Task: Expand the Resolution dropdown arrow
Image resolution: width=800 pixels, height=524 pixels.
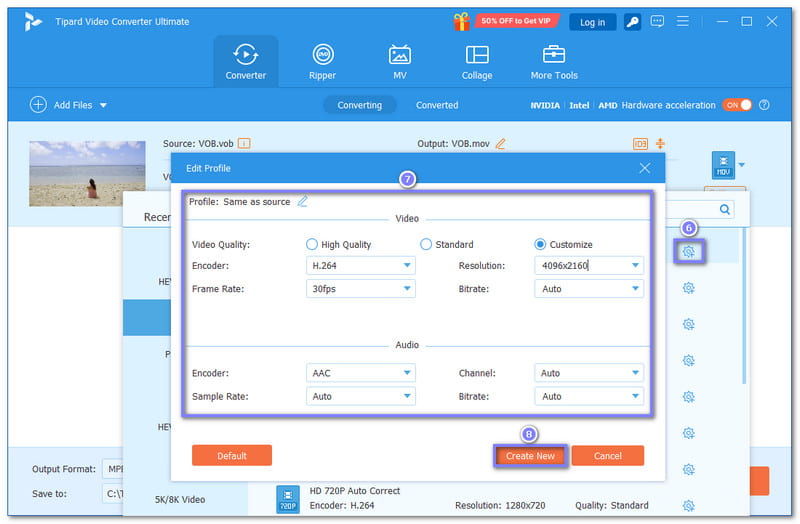Action: pyautogui.click(x=635, y=265)
